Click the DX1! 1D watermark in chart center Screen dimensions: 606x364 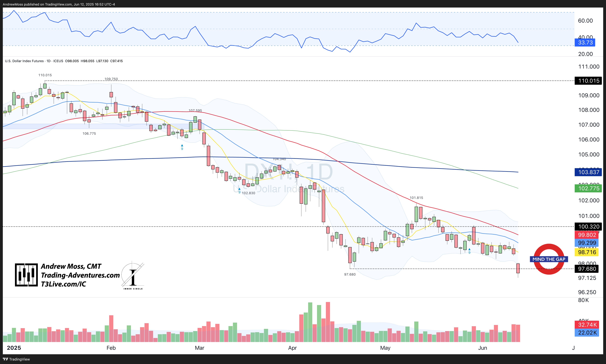(288, 172)
